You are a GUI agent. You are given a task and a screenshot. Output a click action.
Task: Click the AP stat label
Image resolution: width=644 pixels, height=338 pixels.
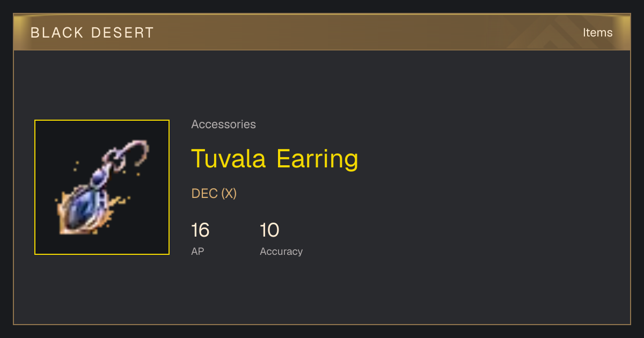pyautogui.click(x=197, y=251)
